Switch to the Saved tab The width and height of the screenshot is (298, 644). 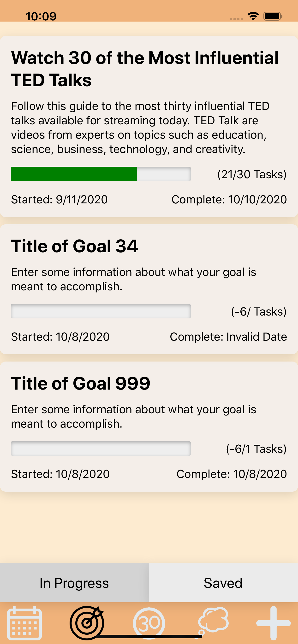click(x=223, y=583)
